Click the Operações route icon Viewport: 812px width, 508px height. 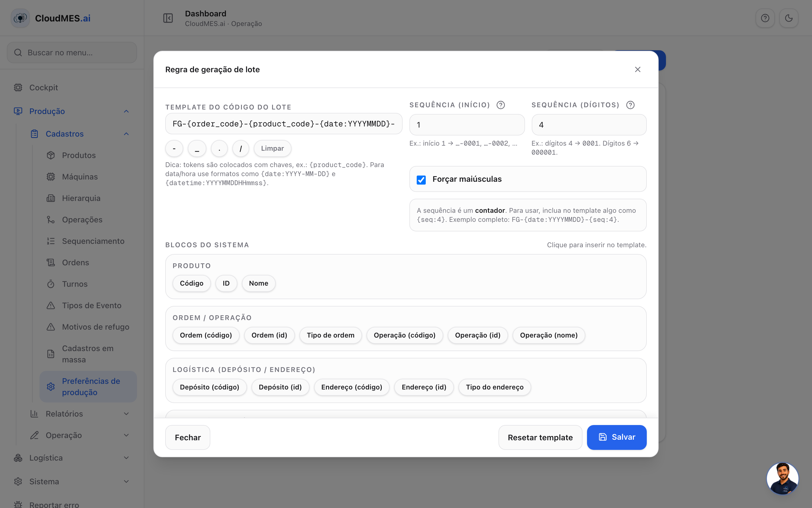[51, 220]
